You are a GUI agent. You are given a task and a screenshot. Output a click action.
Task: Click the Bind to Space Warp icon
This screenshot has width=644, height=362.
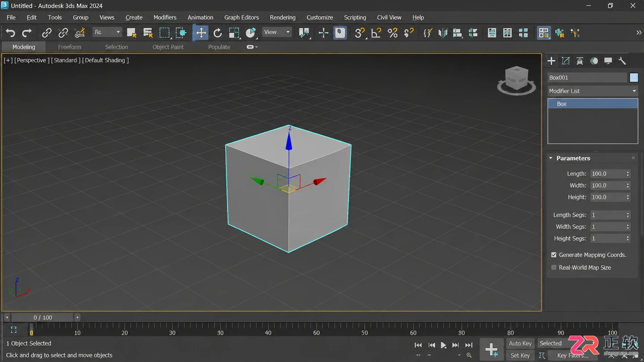coord(80,33)
